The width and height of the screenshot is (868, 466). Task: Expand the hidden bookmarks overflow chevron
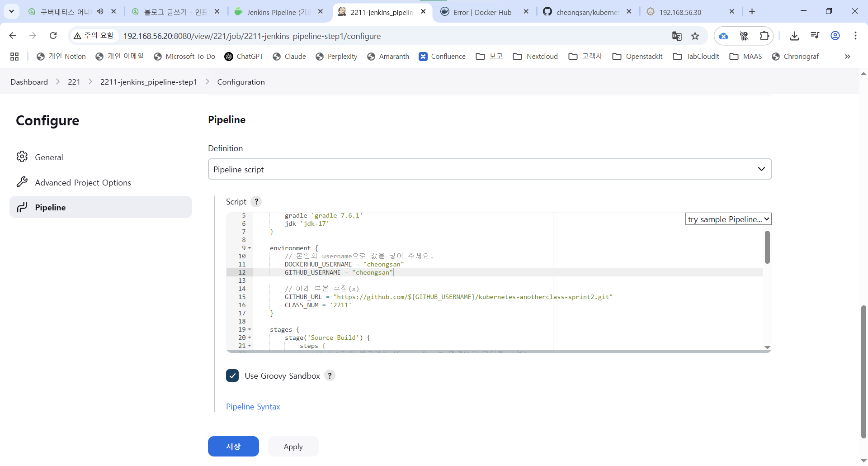pos(847,57)
